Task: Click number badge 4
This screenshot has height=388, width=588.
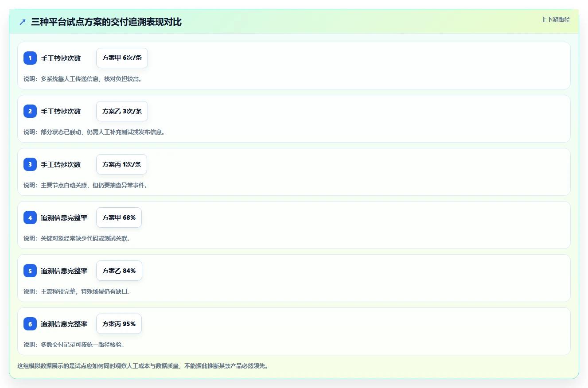Action: tap(30, 217)
